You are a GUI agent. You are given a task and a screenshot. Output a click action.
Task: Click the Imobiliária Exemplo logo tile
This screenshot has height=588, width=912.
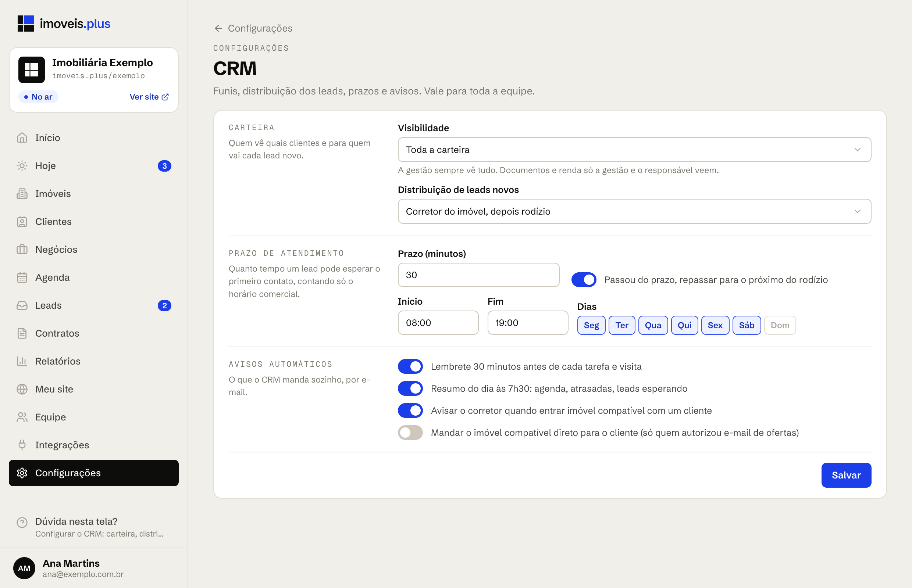[x=32, y=70]
